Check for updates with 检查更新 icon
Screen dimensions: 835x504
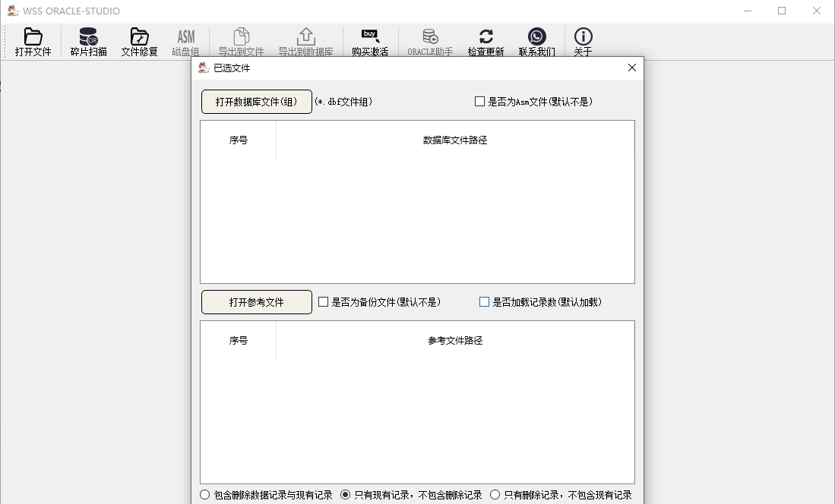pyautogui.click(x=486, y=41)
